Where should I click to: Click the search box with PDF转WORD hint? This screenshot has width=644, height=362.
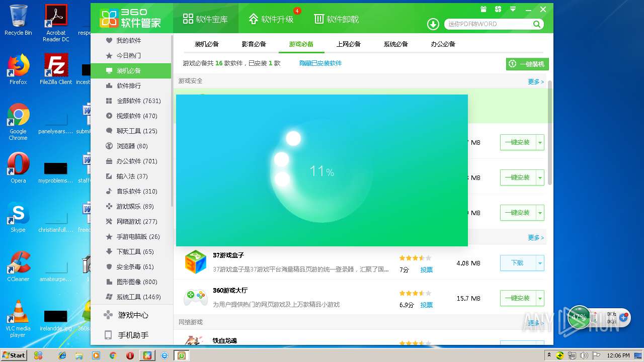[x=487, y=24]
